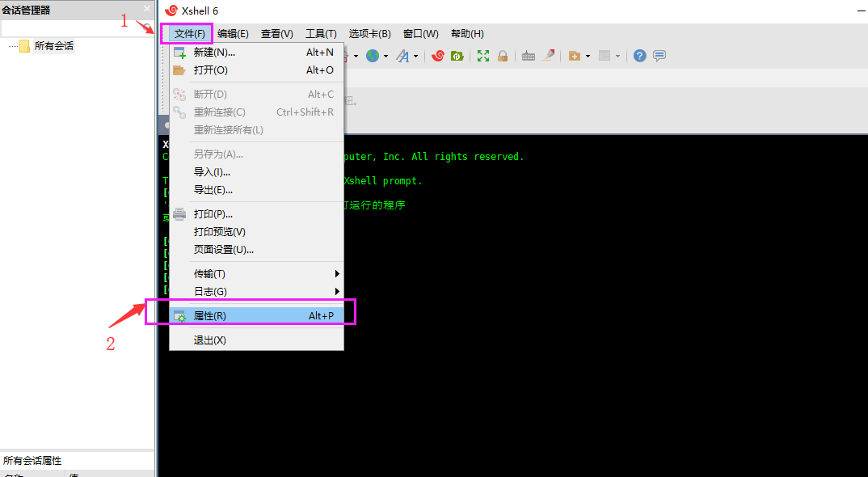Choose 页面设置(U)... menu entry

pos(256,249)
